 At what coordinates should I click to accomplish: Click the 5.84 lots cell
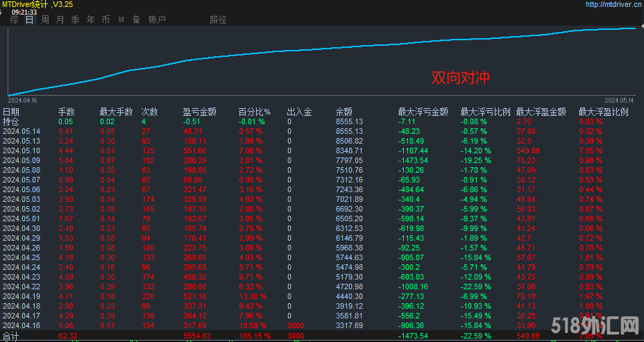[66, 160]
